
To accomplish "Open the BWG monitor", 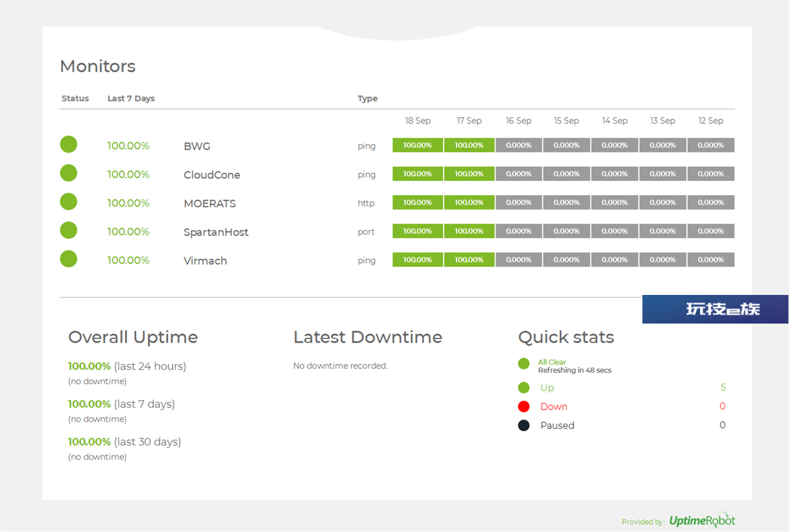I will point(197,146).
